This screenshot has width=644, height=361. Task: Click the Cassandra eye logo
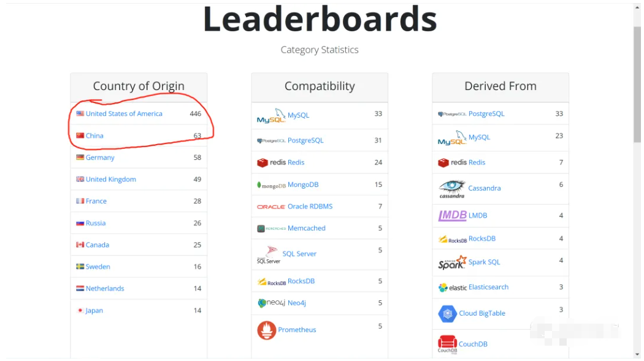[x=452, y=189]
